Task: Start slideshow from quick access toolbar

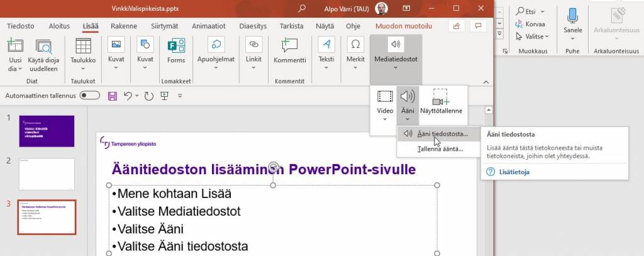Action: pos(164,96)
